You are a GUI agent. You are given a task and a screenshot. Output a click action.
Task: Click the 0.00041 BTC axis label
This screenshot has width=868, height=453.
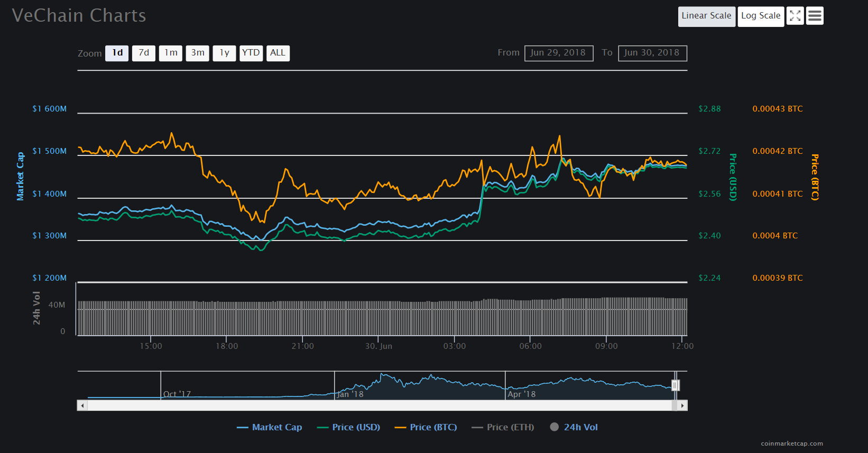778,194
